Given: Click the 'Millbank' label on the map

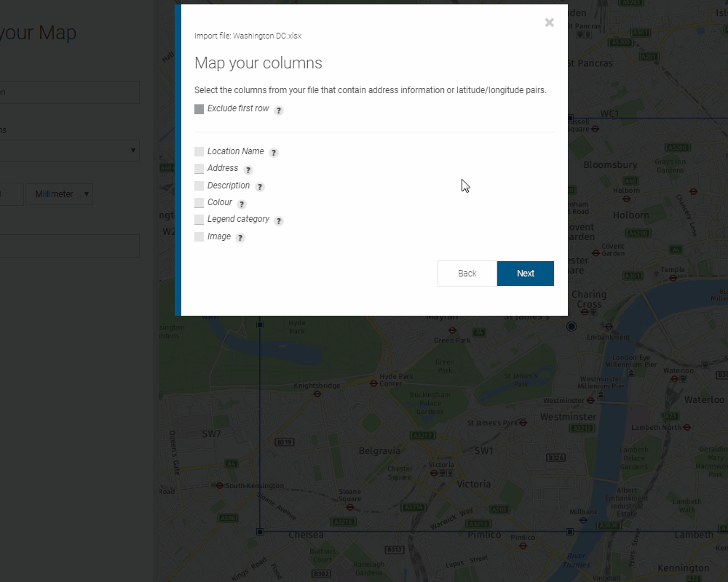Looking at the screenshot, I should pyautogui.click(x=584, y=511).
